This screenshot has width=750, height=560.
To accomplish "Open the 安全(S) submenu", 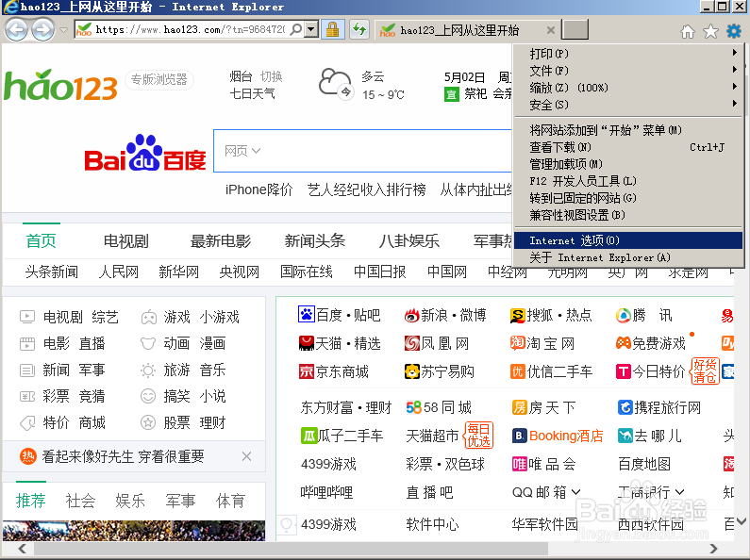I will coord(628,105).
